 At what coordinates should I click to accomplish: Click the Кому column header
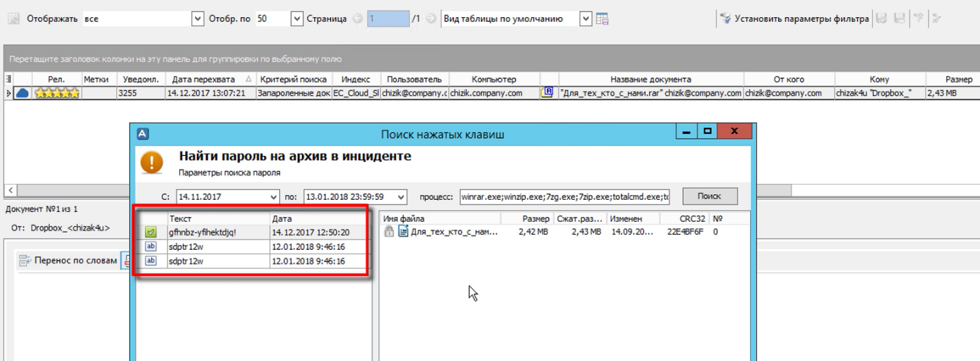coord(879,79)
